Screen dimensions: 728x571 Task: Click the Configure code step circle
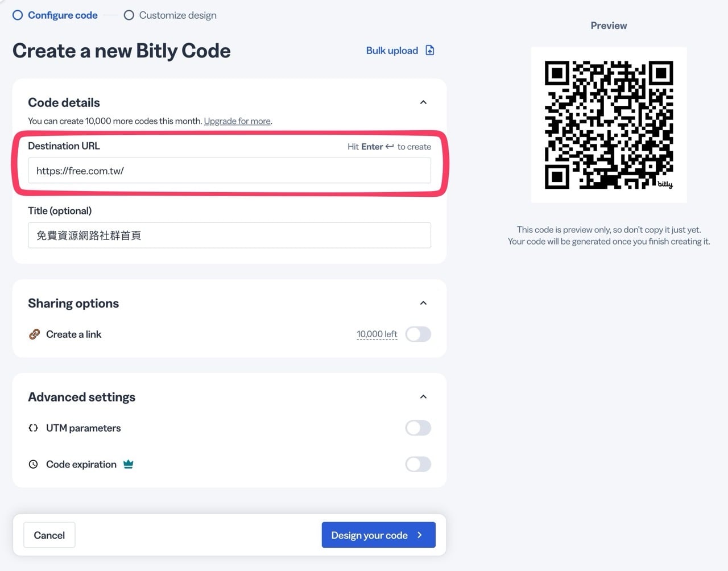pos(18,15)
